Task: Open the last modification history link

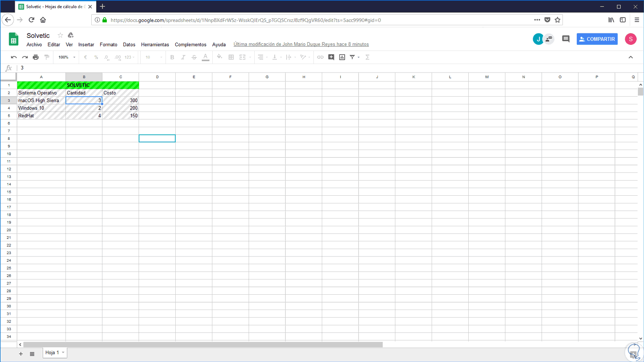Action: coord(301,44)
